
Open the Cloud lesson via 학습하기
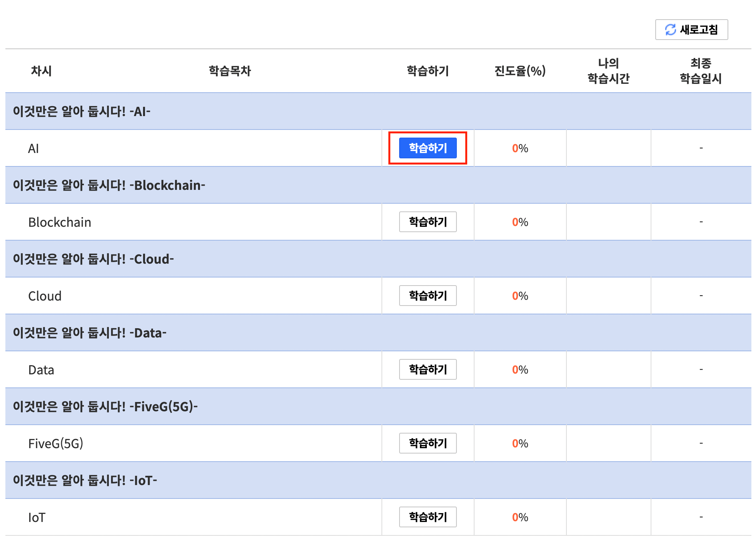tap(428, 296)
